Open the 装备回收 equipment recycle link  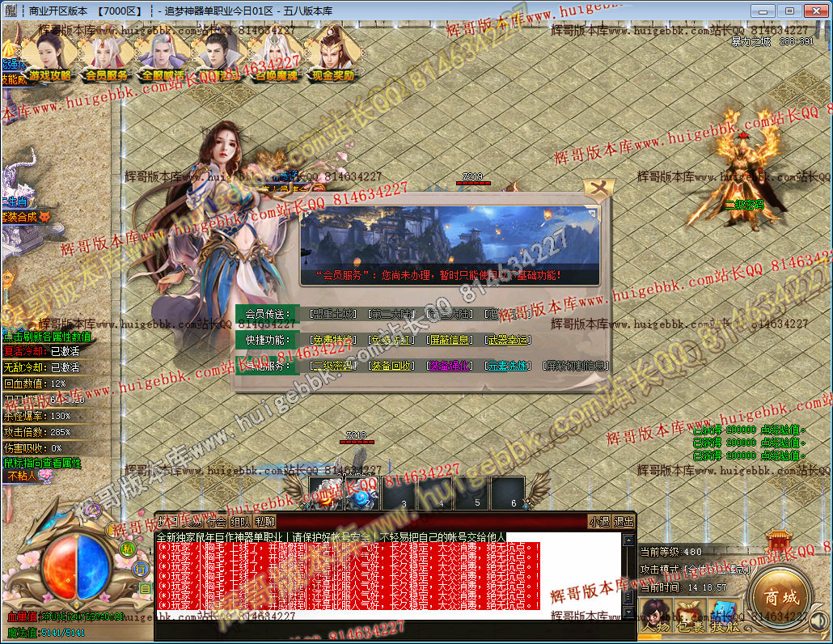pyautogui.click(x=391, y=366)
